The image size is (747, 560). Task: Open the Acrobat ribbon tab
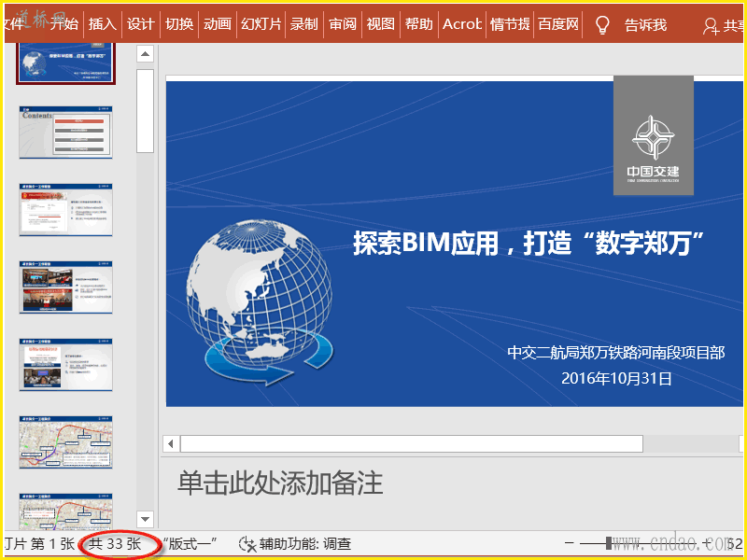(462, 24)
